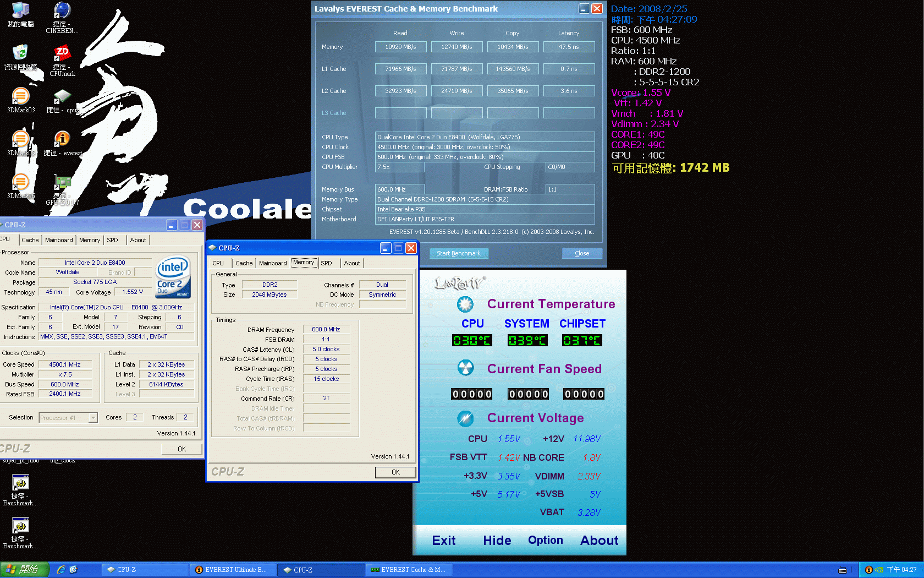
Task: Click the Core Speed 4500.1 MHz value
Action: tap(65, 364)
